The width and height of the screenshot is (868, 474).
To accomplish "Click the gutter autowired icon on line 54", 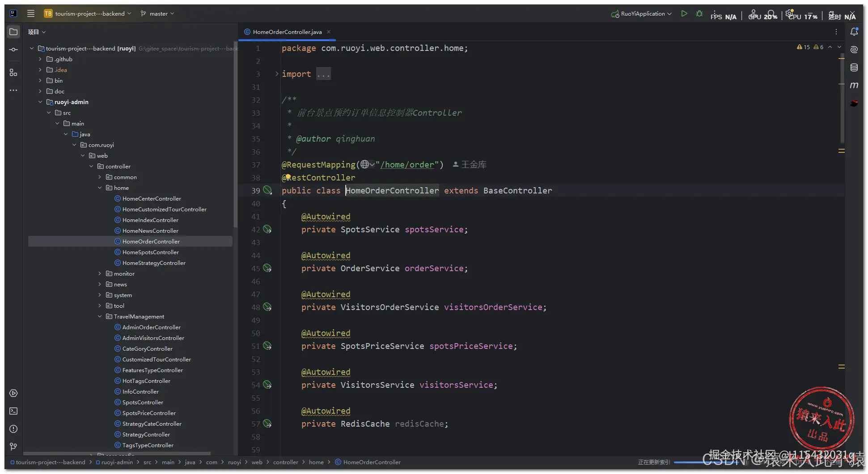I will pos(267,385).
